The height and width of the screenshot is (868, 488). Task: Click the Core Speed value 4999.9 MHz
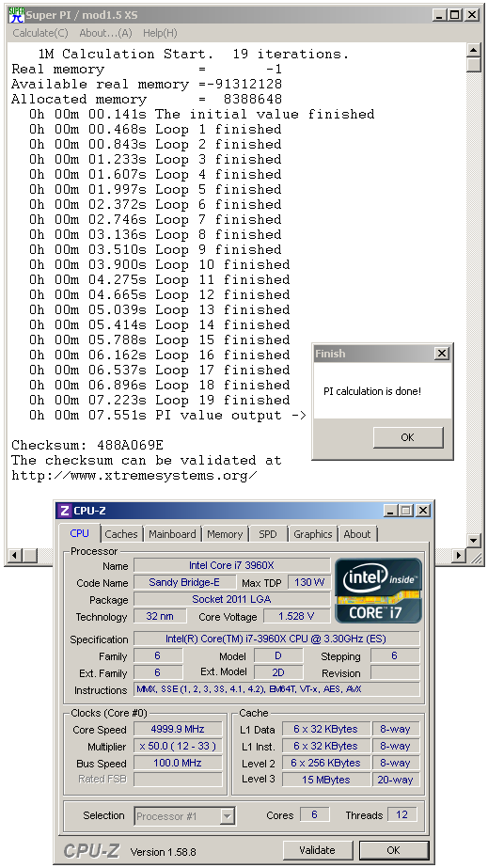pos(178,730)
